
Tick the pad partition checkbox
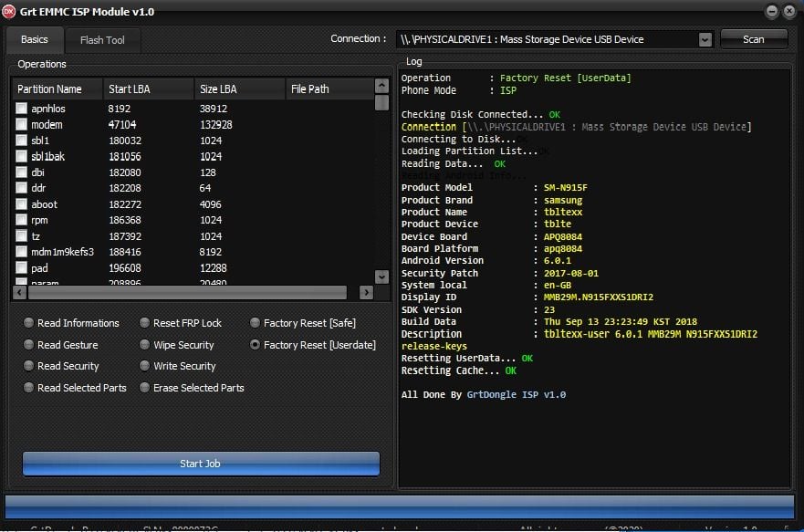point(22,267)
